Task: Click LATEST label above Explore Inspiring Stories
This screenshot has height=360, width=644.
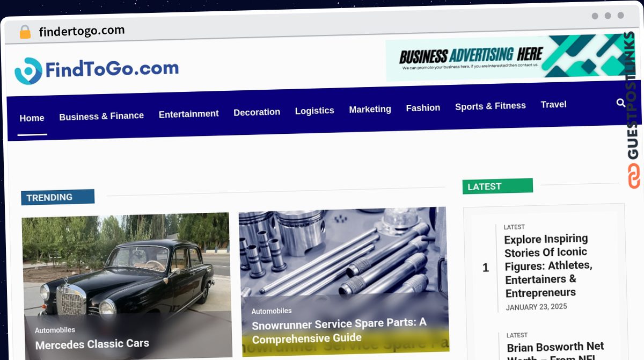Action: tap(514, 227)
